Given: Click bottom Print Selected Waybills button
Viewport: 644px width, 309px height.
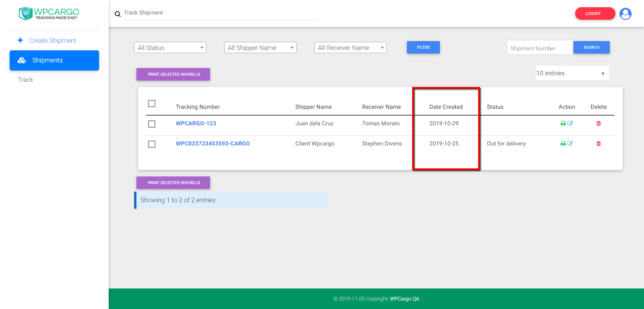Looking at the screenshot, I should pyautogui.click(x=173, y=182).
